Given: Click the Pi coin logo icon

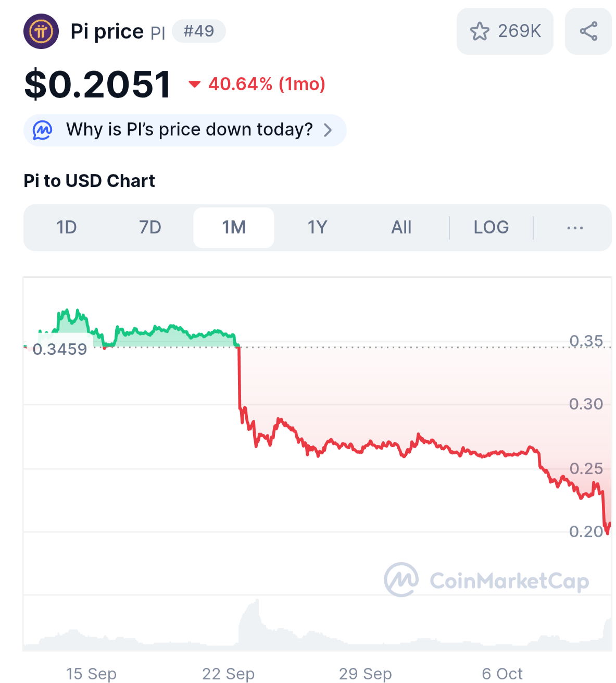Looking at the screenshot, I should coord(41,32).
